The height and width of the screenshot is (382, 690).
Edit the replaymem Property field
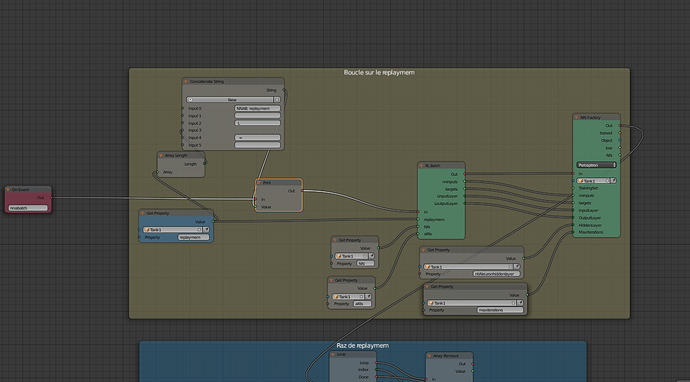click(194, 238)
